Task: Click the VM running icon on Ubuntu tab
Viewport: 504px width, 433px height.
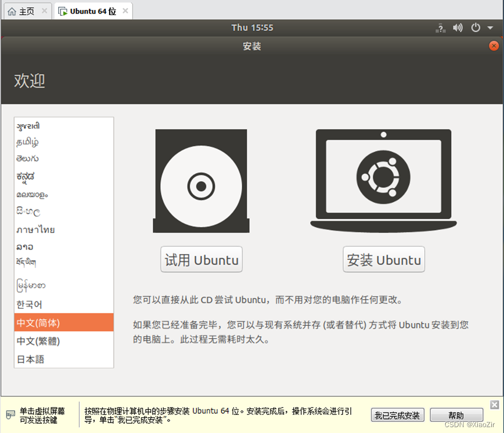Action: pos(63,12)
